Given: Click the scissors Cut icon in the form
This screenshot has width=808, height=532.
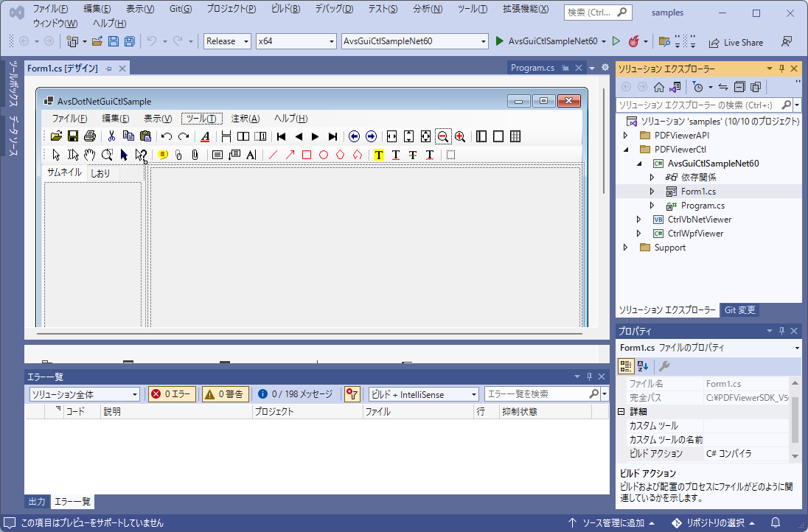Looking at the screenshot, I should [111, 136].
